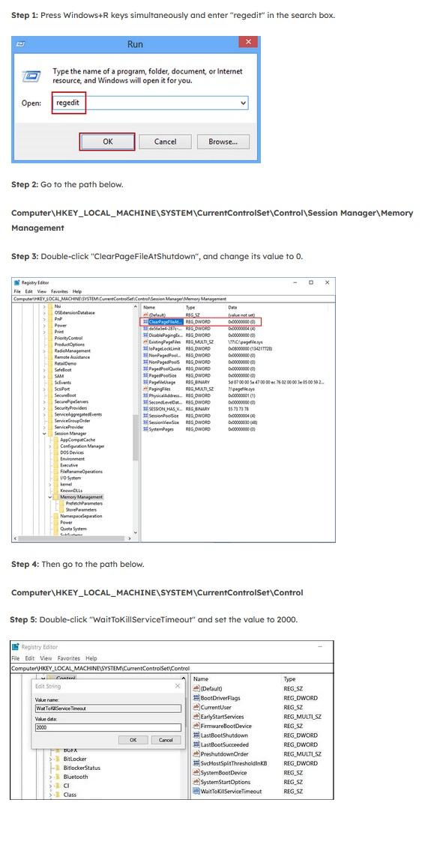
Task: Click the Run dialog program icon beside the description
Action: tap(31, 76)
